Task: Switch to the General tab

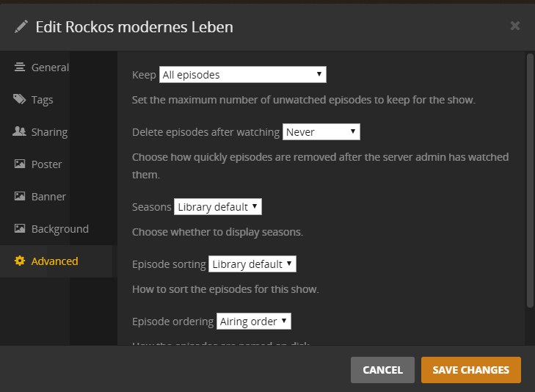Action: [x=50, y=68]
